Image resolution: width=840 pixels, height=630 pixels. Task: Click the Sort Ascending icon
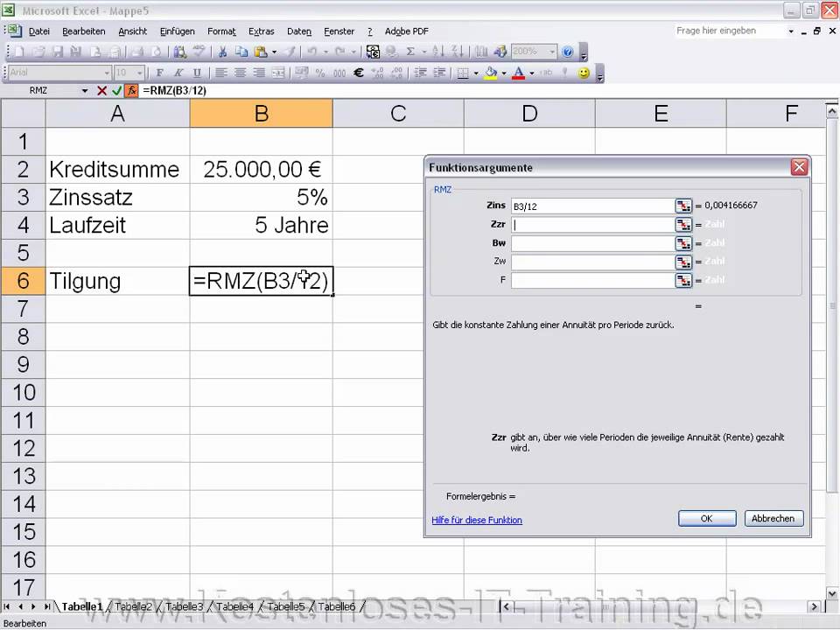tap(437, 52)
